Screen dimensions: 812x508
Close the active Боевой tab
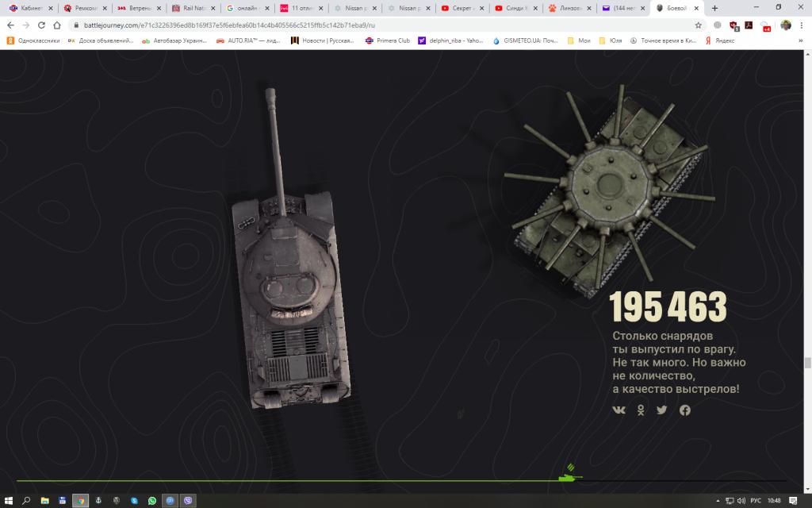(x=696, y=8)
